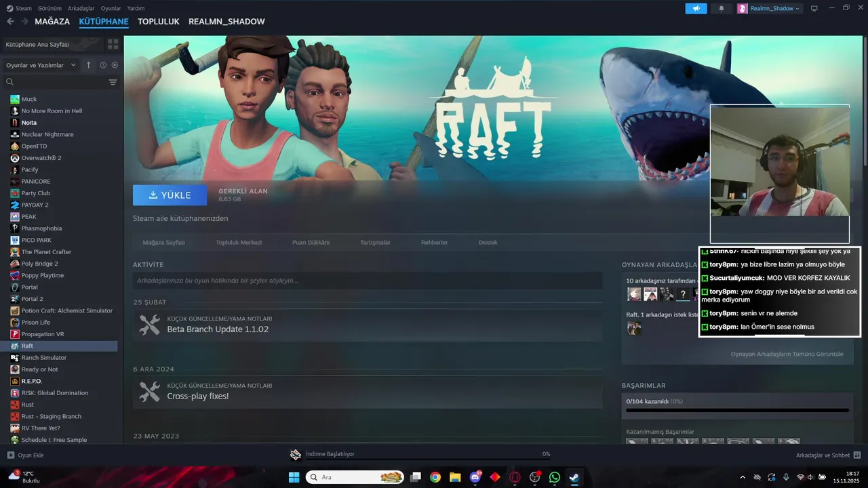
Task: Switch to the MAĞAZA tab
Action: 52,22
